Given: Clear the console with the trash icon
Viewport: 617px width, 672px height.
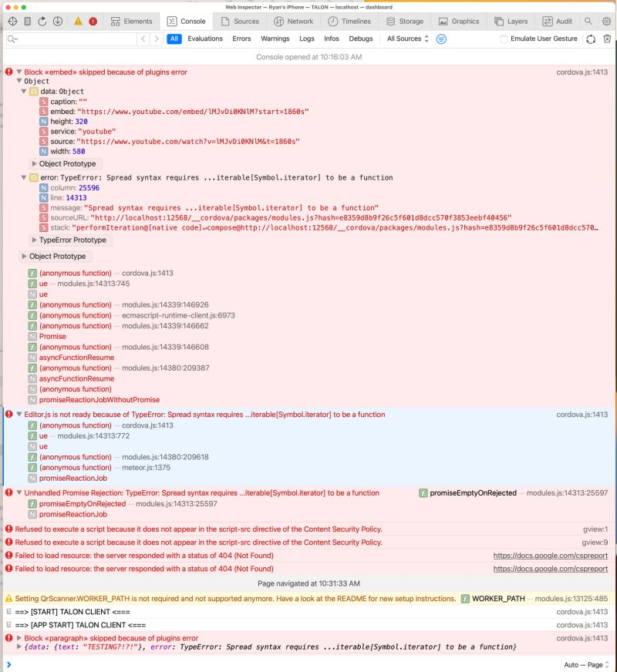Looking at the screenshot, I should pos(607,39).
